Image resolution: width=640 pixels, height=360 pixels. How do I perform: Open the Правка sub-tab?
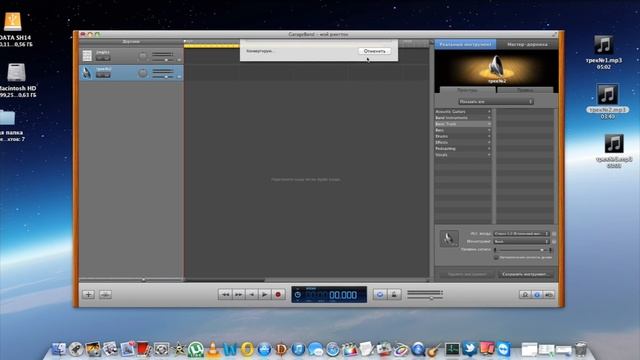pos(525,90)
